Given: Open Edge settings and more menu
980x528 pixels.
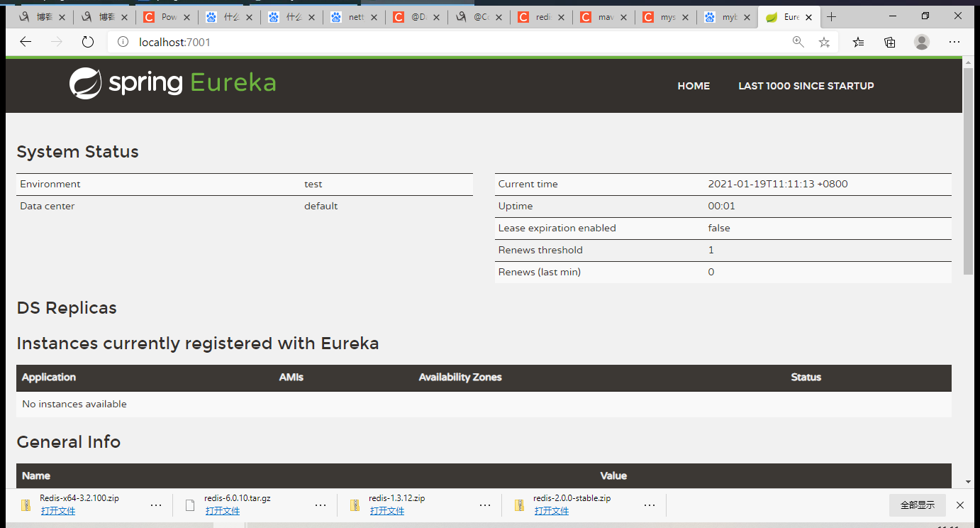Looking at the screenshot, I should click(954, 43).
